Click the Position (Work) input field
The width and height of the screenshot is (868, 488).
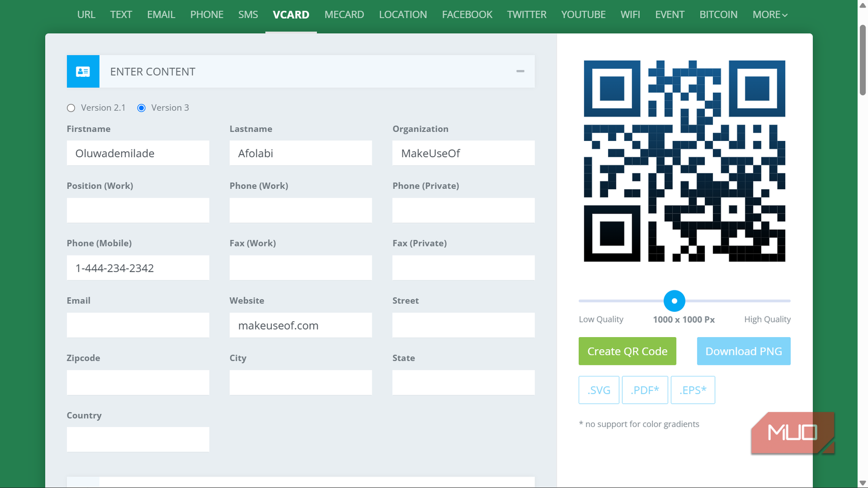click(x=138, y=210)
